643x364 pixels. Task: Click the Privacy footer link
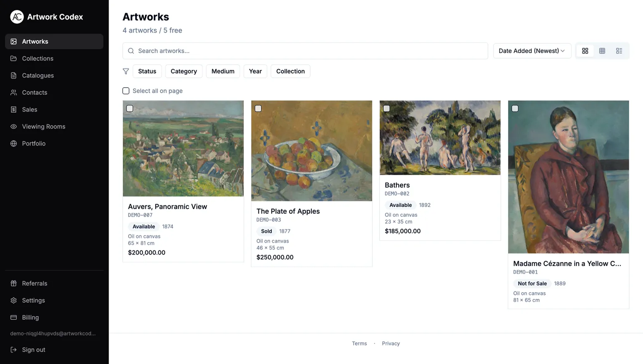pyautogui.click(x=391, y=344)
